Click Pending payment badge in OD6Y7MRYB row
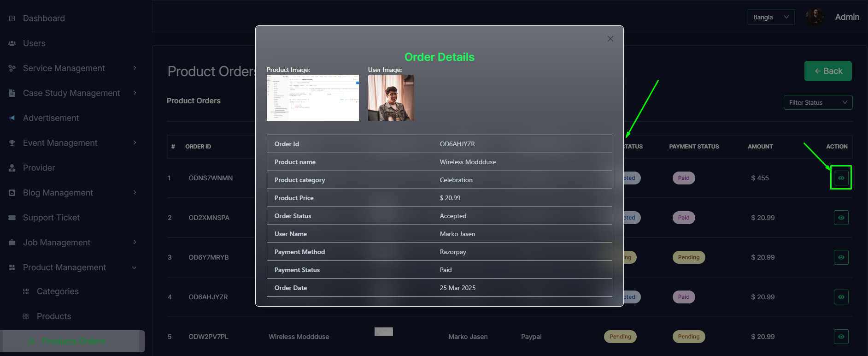The width and height of the screenshot is (868, 356). tap(689, 257)
